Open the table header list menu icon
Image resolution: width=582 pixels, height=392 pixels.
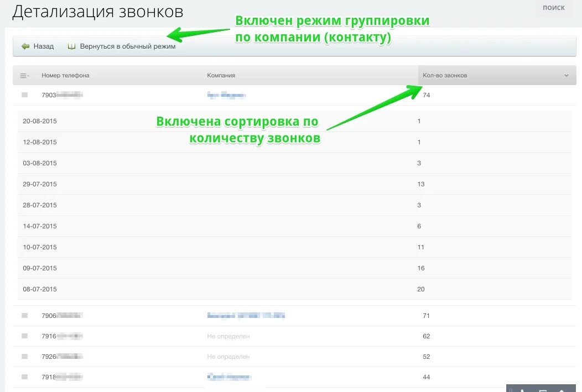(x=24, y=76)
